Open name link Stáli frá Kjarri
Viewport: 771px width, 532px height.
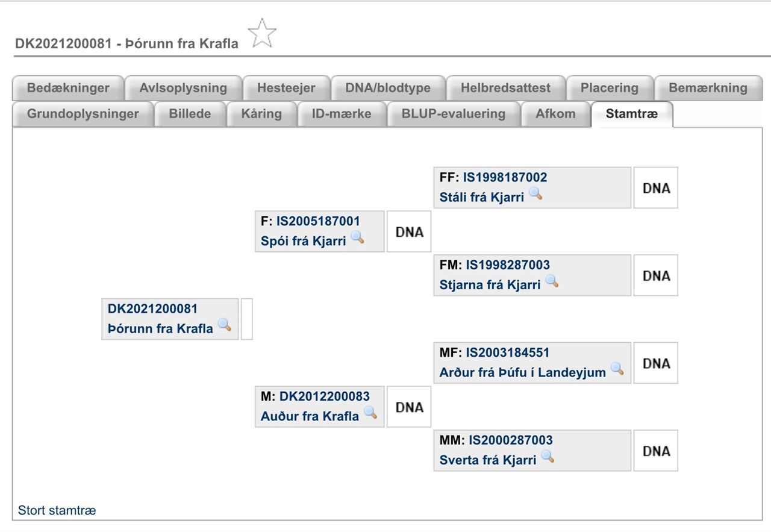tap(482, 197)
